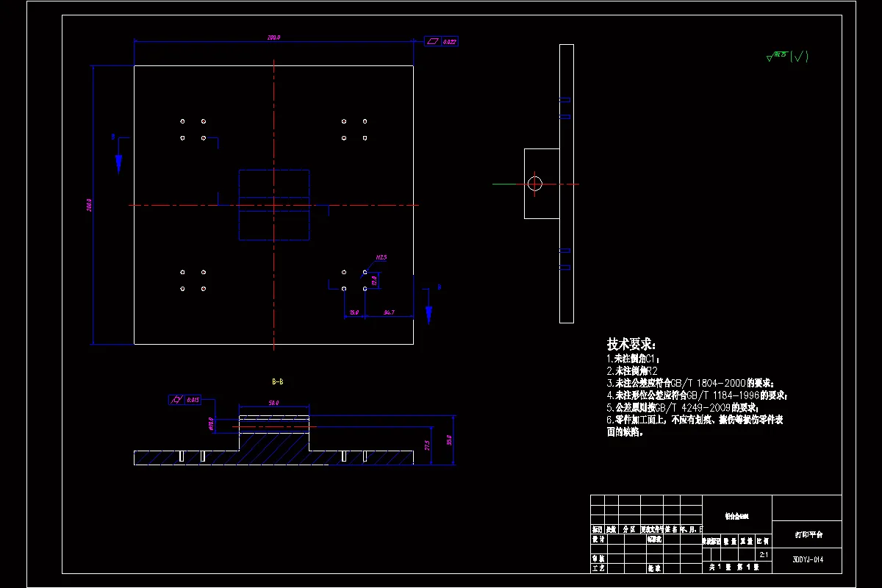Click the top '200.0' width dimension
Screen dimensions: 882x588
(x=273, y=37)
